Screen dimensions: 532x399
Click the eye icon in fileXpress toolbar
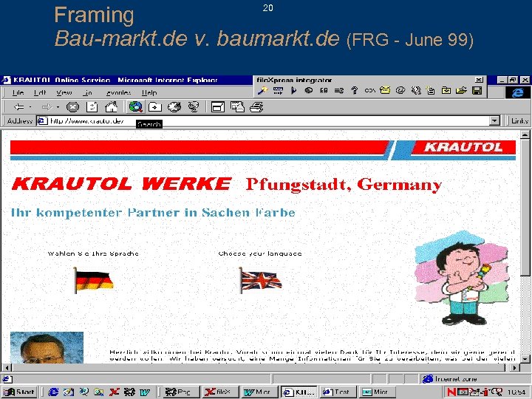coord(308,90)
